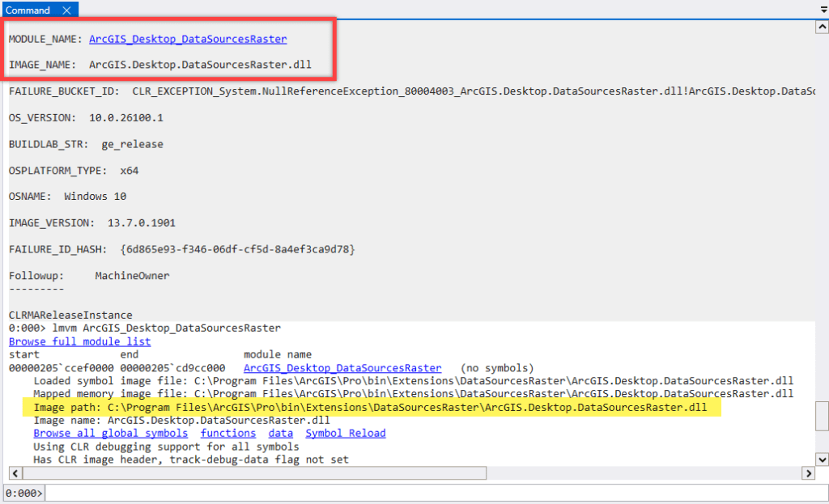Focus the 0:000> command input field

[436, 493]
